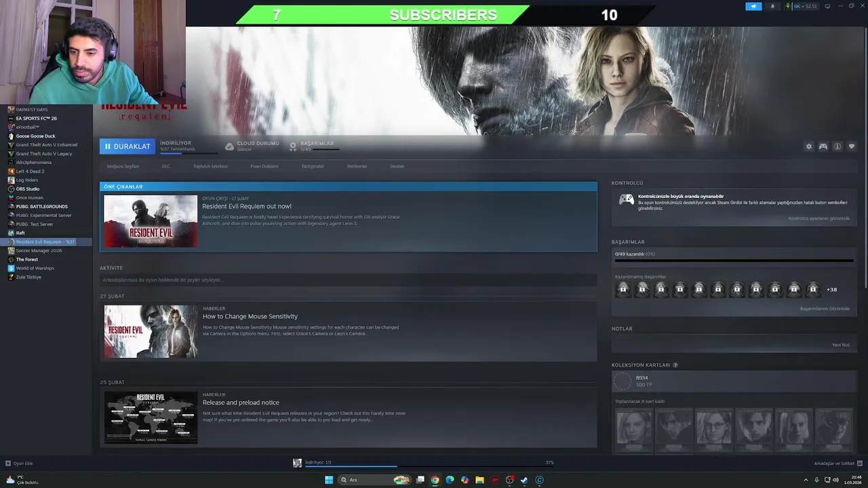Open Kontrolcü ayarlarını görüntüle link
The height and width of the screenshot is (488, 868).
click(818, 218)
